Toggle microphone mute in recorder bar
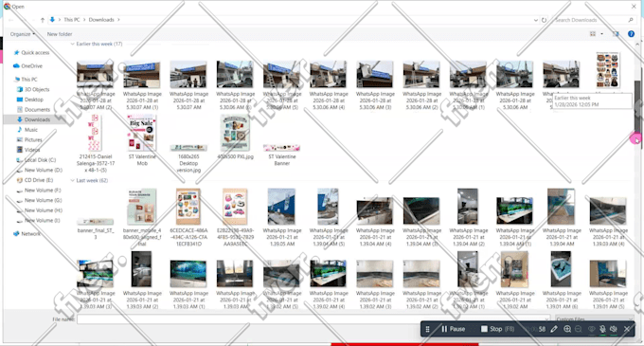The image size is (644, 346). (602, 329)
